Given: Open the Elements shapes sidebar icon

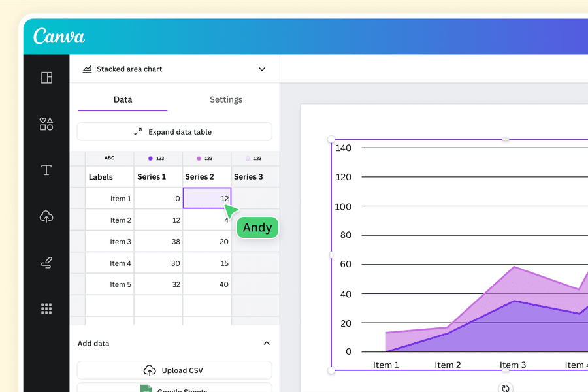Looking at the screenshot, I should click(x=46, y=123).
